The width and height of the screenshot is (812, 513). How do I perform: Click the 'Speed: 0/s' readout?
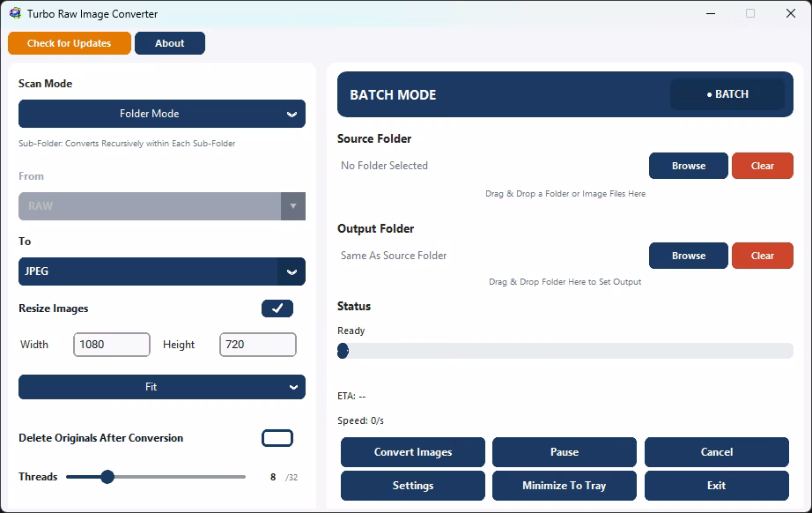click(x=360, y=420)
